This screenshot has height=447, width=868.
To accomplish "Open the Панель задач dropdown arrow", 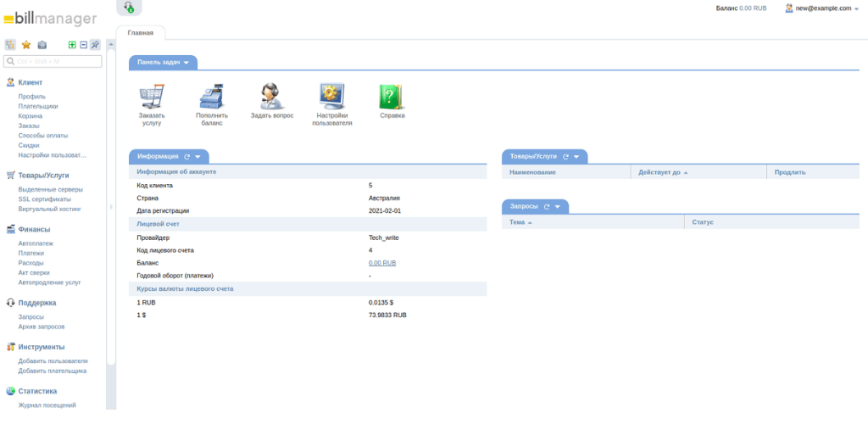I will [186, 63].
